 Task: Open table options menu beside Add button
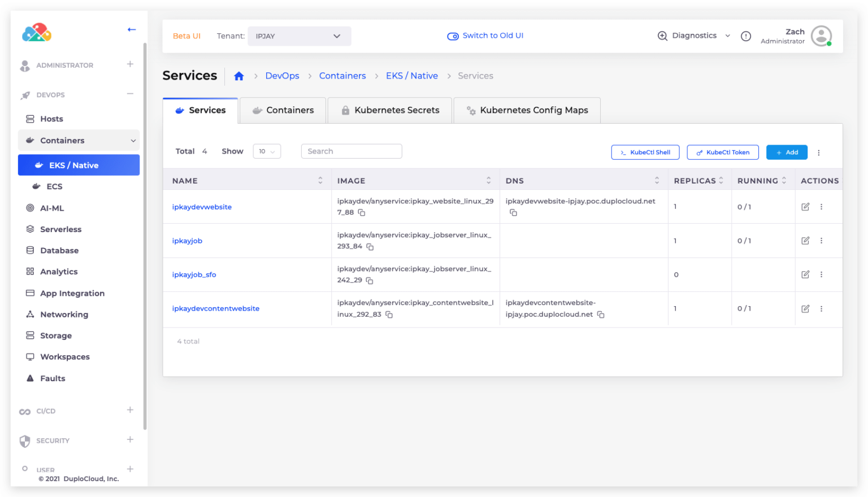click(x=818, y=152)
